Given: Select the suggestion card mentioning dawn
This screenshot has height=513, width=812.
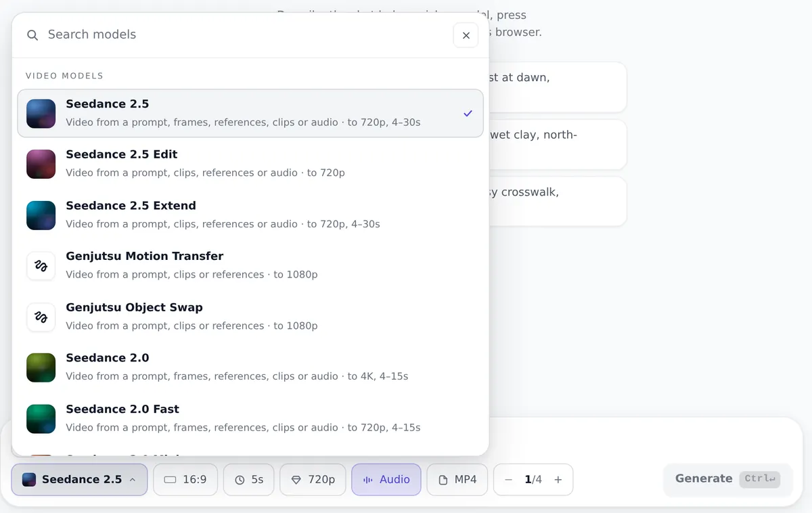Looking at the screenshot, I should 557,87.
